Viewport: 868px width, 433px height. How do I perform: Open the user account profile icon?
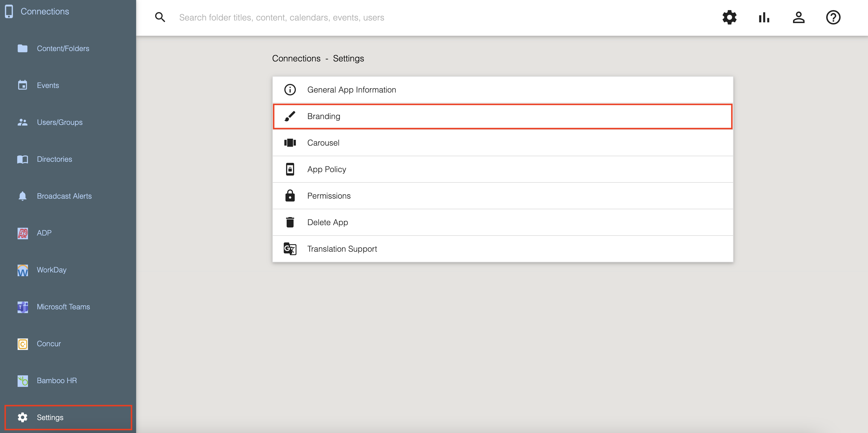[x=799, y=17]
